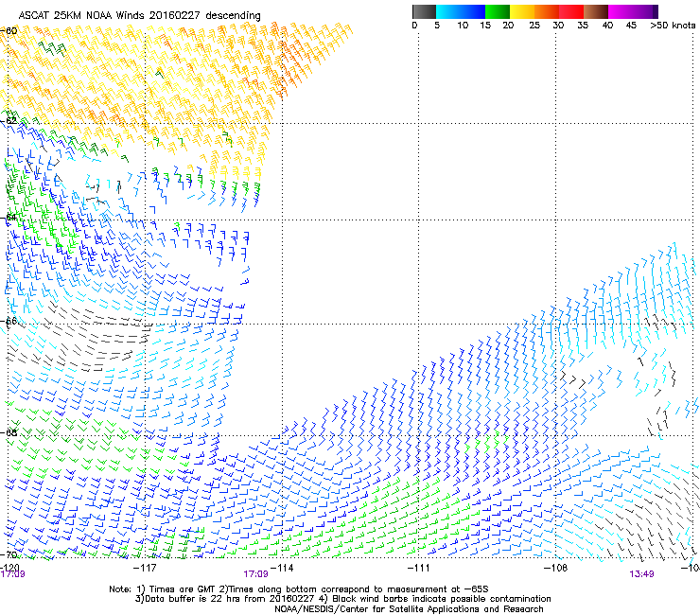Click the '-64' latitude axis label
This screenshot has height=615, width=700.
(9, 218)
